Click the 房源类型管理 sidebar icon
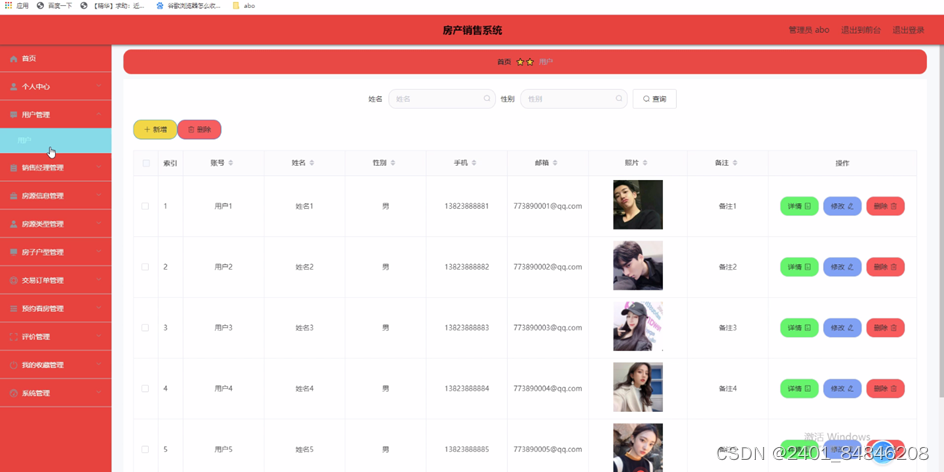This screenshot has width=944, height=472. pyautogui.click(x=14, y=224)
